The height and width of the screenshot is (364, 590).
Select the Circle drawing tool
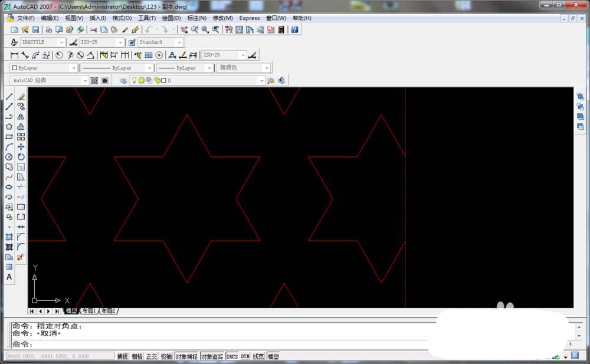point(9,157)
